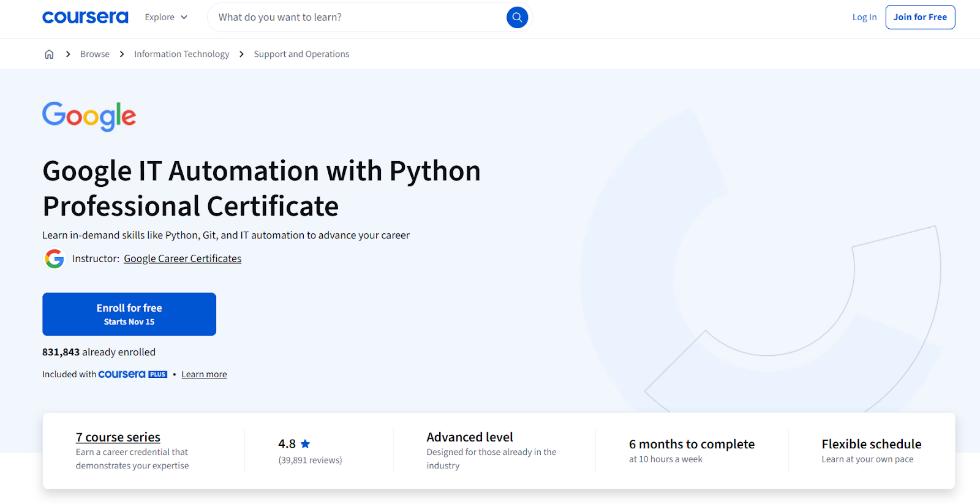Click the Google logo image
The image size is (980, 504).
(89, 116)
